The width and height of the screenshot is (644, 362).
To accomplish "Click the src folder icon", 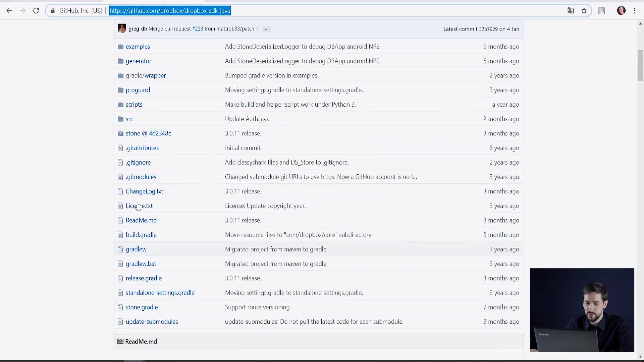I will pos(120,119).
